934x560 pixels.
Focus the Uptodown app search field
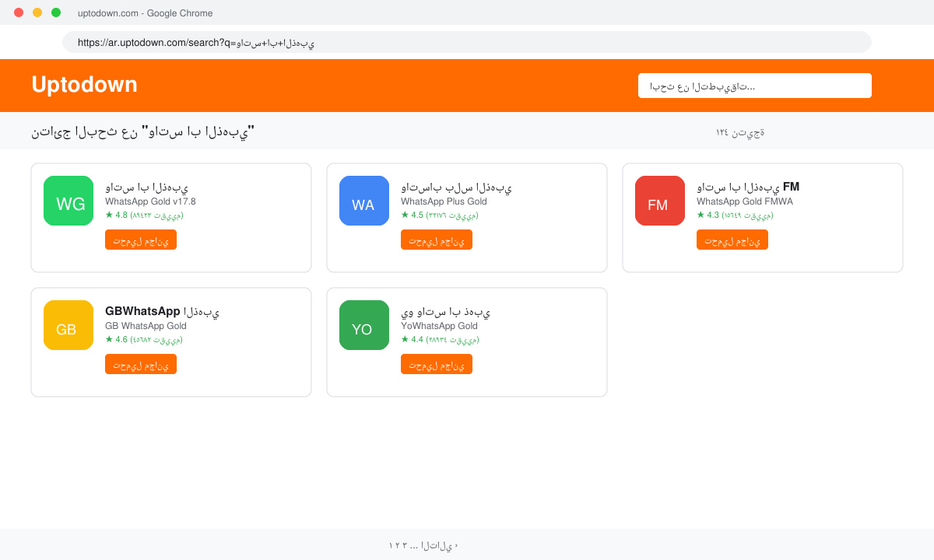pyautogui.click(x=755, y=86)
